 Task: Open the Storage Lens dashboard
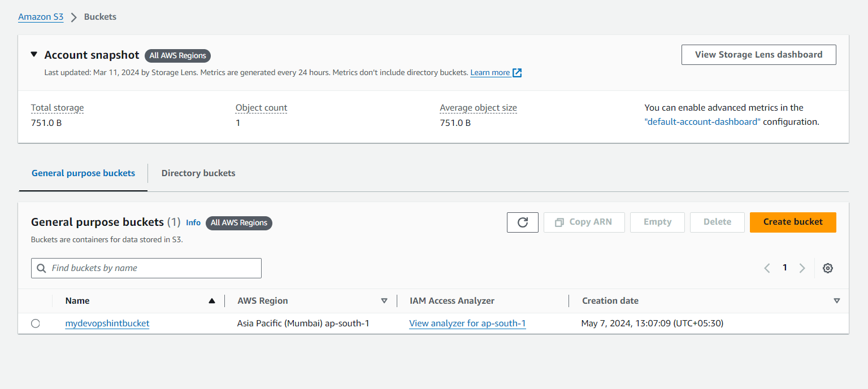(x=758, y=54)
